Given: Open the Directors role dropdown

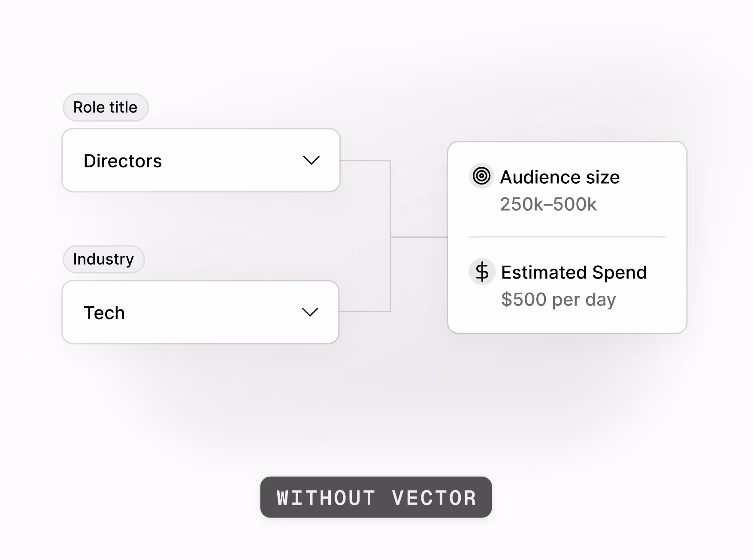Looking at the screenshot, I should 201,160.
